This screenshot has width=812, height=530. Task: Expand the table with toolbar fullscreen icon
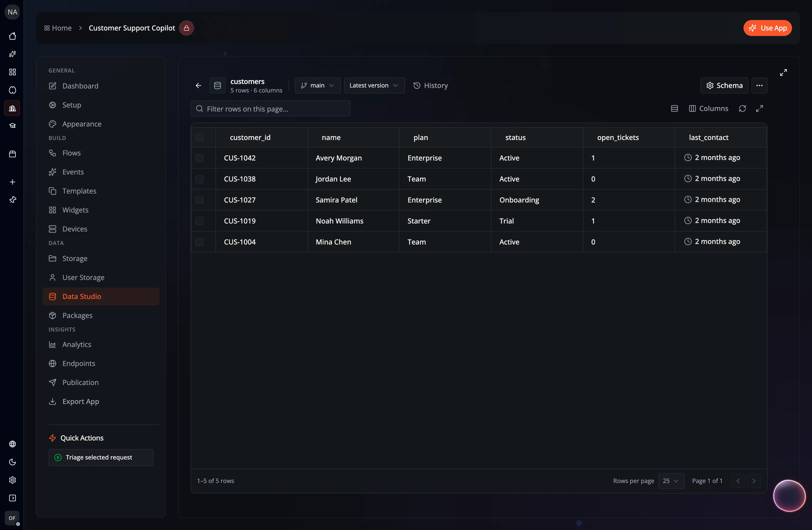click(x=759, y=108)
